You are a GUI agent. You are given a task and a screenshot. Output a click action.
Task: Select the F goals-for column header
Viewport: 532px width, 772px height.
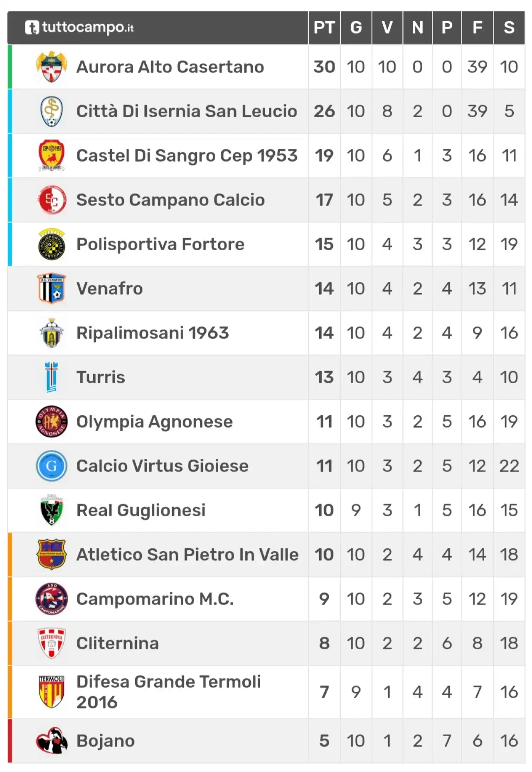tap(477, 27)
